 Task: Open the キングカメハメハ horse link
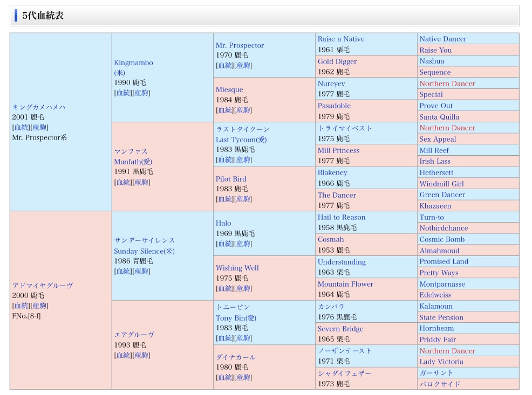(x=38, y=107)
